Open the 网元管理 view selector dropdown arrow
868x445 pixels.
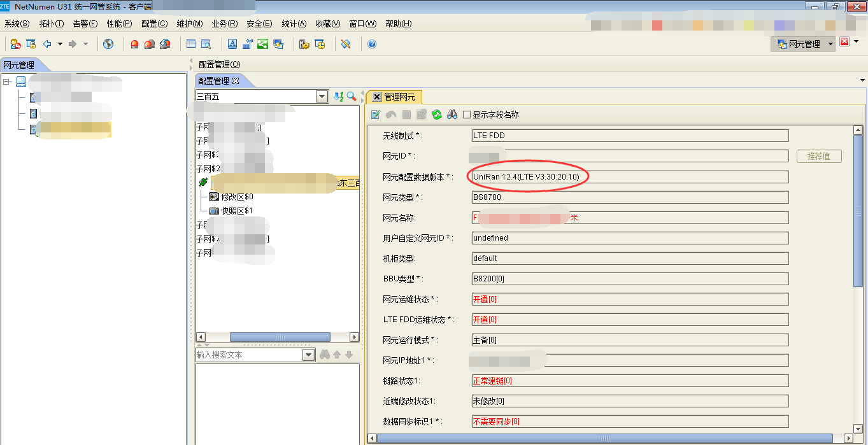point(830,44)
